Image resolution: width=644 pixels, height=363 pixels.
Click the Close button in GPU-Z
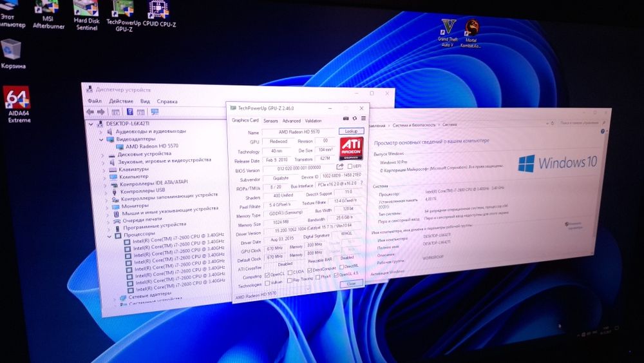(351, 284)
